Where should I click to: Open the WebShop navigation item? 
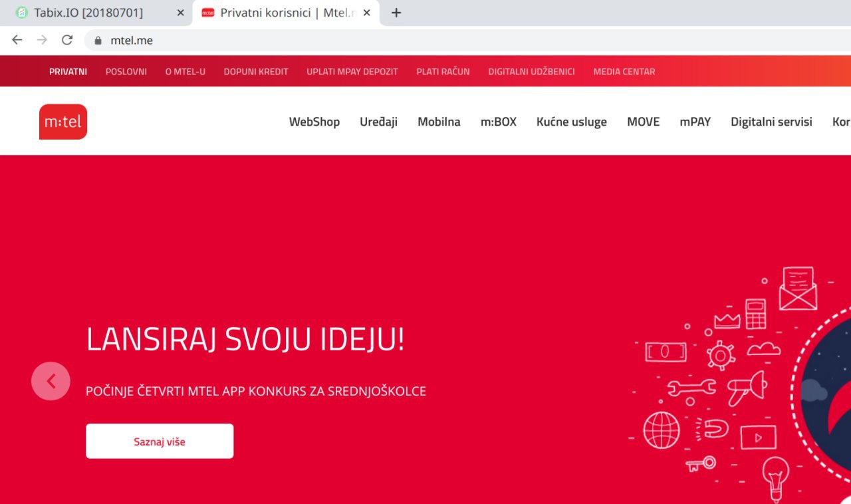pos(314,122)
